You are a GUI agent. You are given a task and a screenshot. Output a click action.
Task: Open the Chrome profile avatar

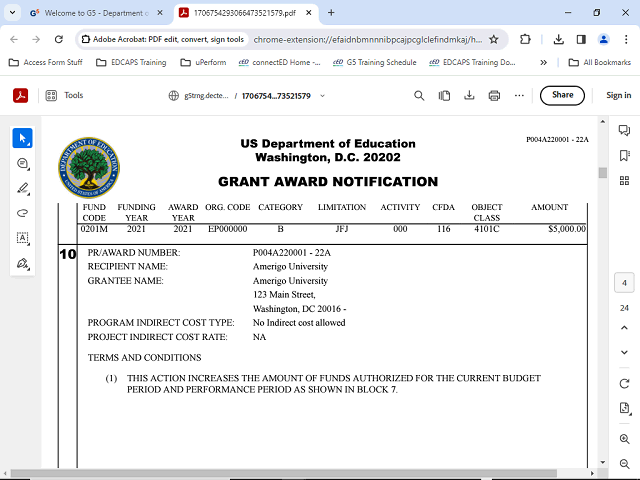click(x=603, y=39)
